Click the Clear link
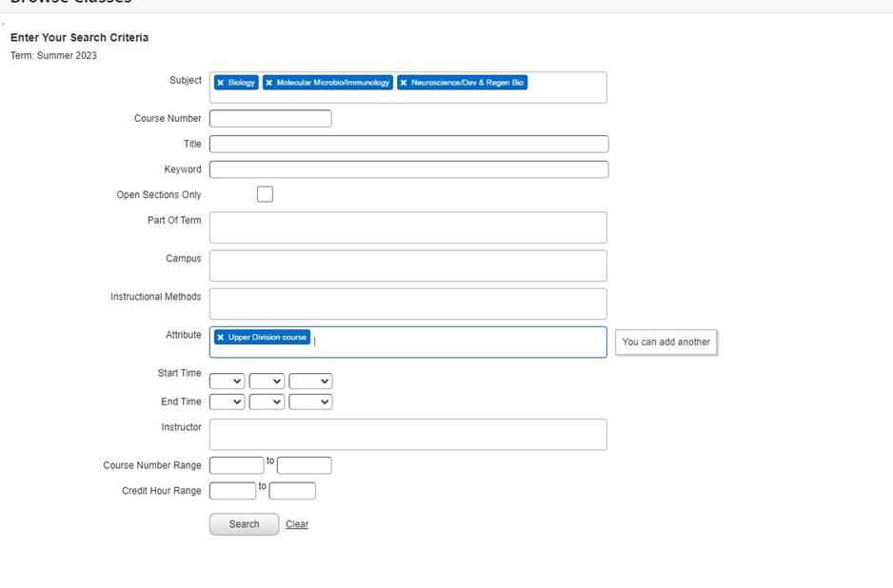This screenshot has width=893, height=588. click(297, 524)
